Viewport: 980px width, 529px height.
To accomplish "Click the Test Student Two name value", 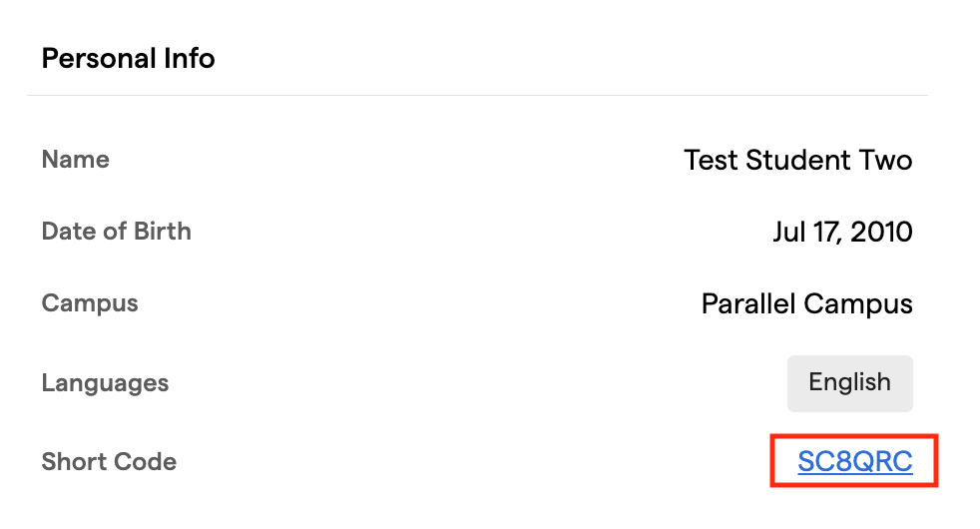I will [797, 160].
